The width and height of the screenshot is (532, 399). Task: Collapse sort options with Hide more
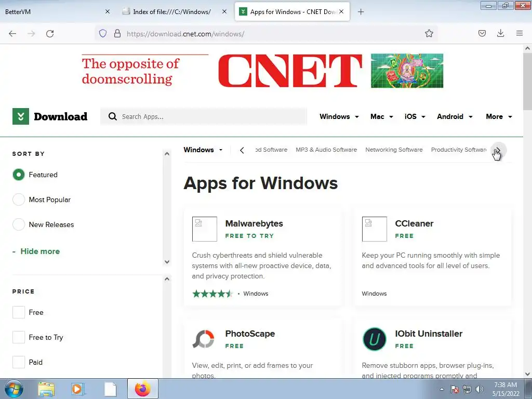[x=36, y=251]
